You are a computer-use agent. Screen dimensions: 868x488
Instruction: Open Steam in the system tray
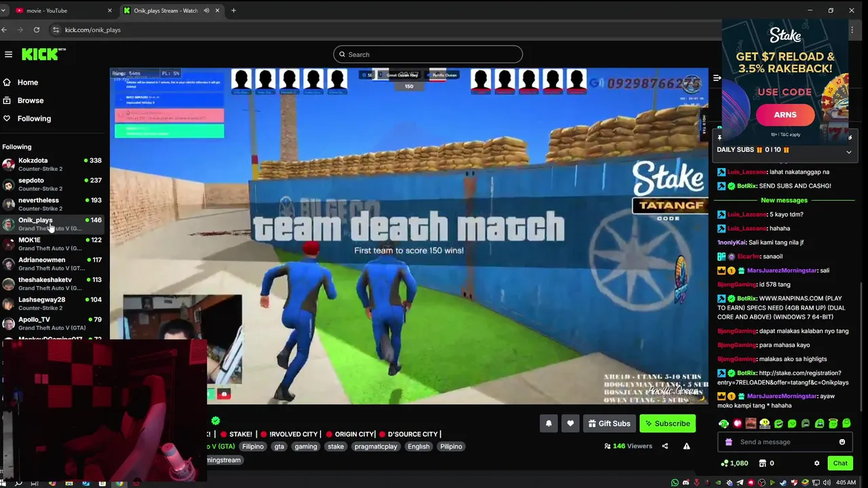(x=783, y=483)
